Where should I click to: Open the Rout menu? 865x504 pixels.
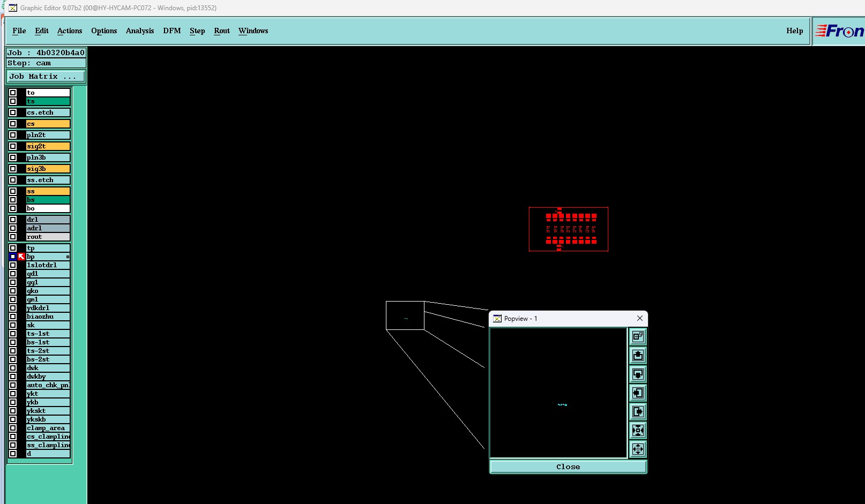click(x=222, y=31)
